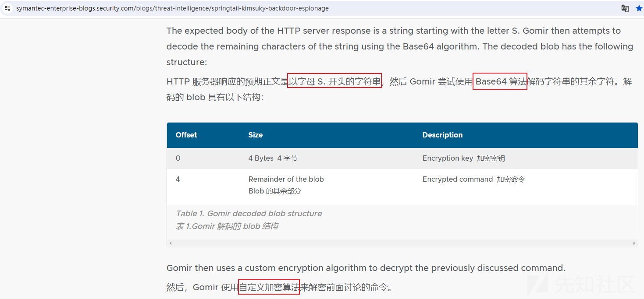Open the site information icon in address bar
The width and height of the screenshot is (644, 299).
(7, 8)
